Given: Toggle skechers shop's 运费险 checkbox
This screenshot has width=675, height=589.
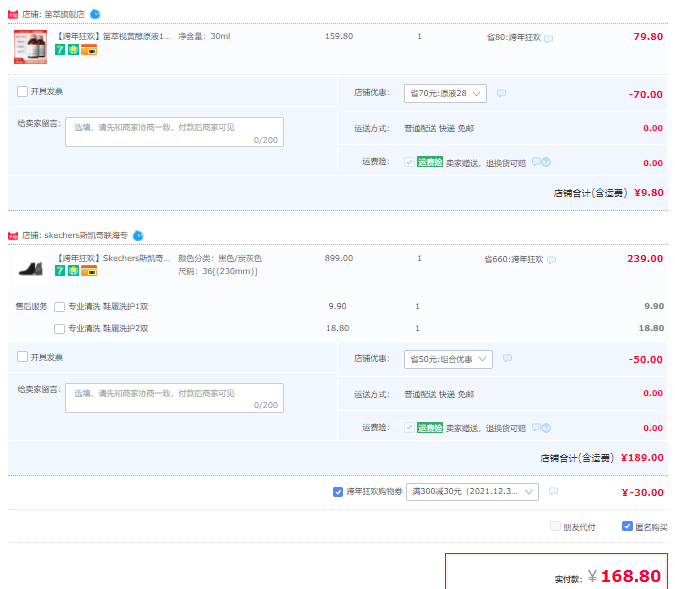Looking at the screenshot, I should point(409,428).
